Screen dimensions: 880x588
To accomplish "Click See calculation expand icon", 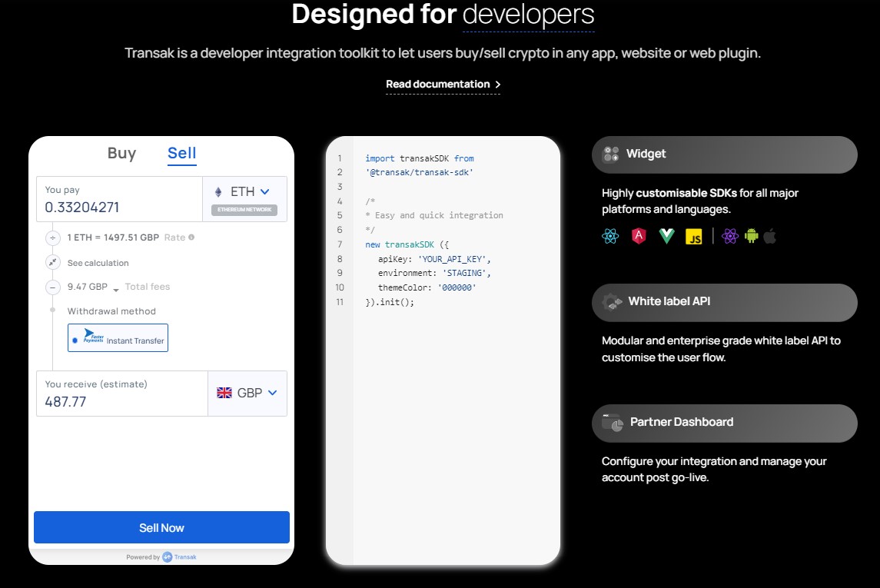I will pyautogui.click(x=53, y=263).
